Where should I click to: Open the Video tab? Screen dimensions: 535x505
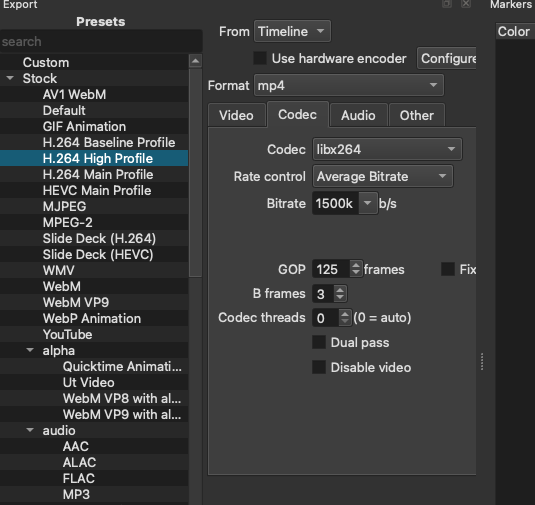(236, 115)
